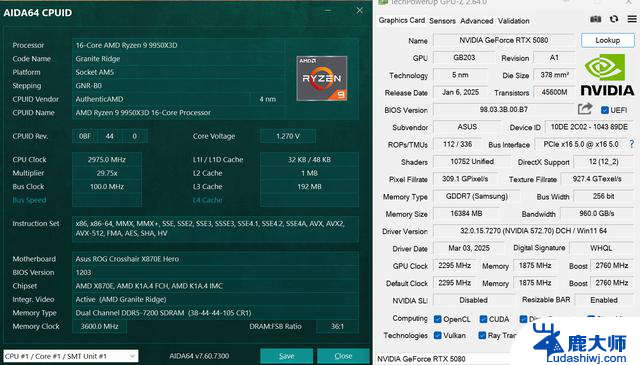Click the PCIe x16 5.0 bus interface value
Viewport: 640px width, 365px height.
pos(581,144)
